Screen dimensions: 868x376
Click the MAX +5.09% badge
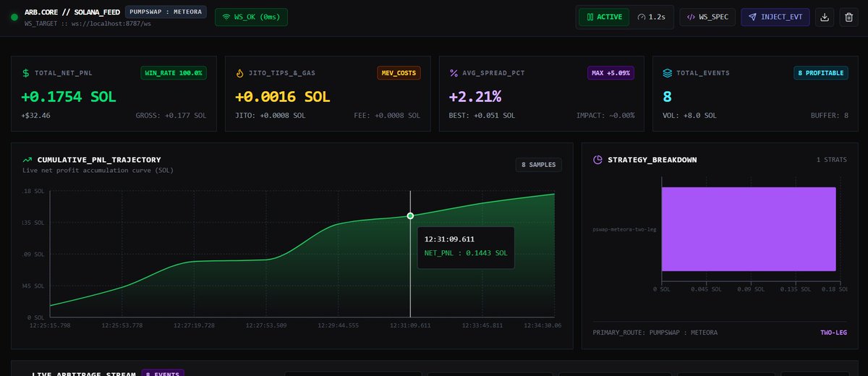pyautogui.click(x=611, y=73)
